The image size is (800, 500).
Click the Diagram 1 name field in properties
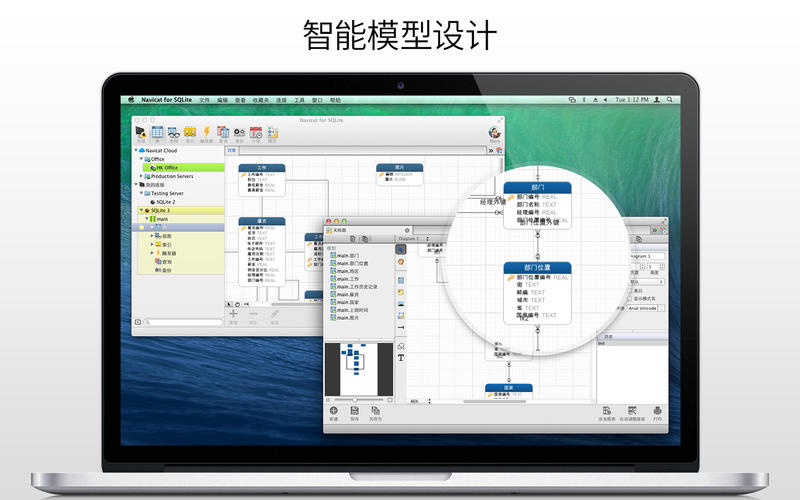pos(646,256)
